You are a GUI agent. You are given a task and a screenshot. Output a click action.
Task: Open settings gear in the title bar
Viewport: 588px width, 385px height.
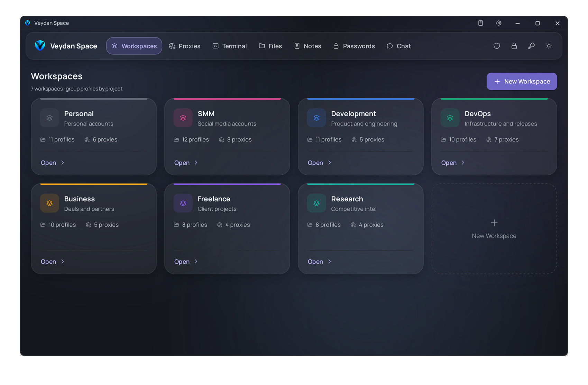[x=498, y=23]
